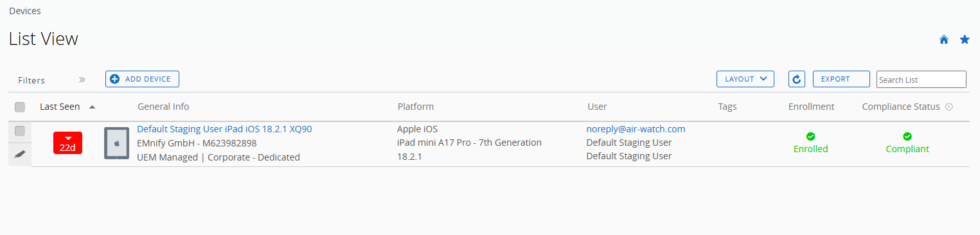Select all devices with header checkbox
The width and height of the screenshot is (980, 235).
[x=20, y=107]
